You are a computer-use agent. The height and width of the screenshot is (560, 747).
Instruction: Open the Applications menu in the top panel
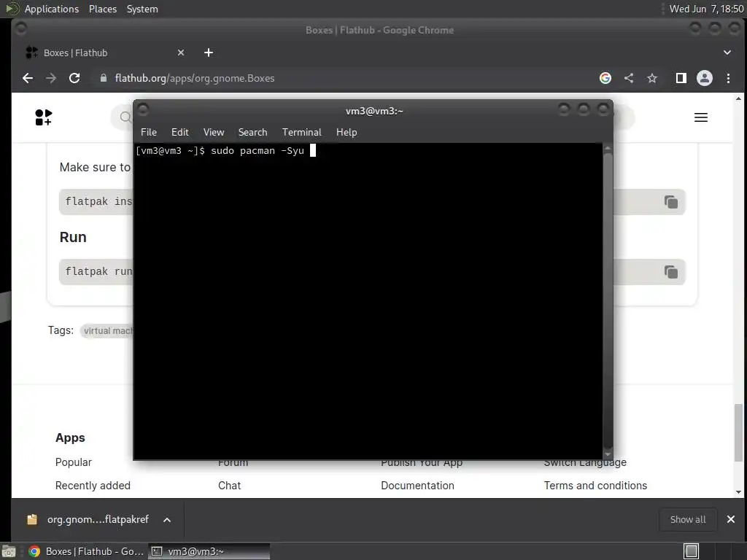click(x=52, y=9)
